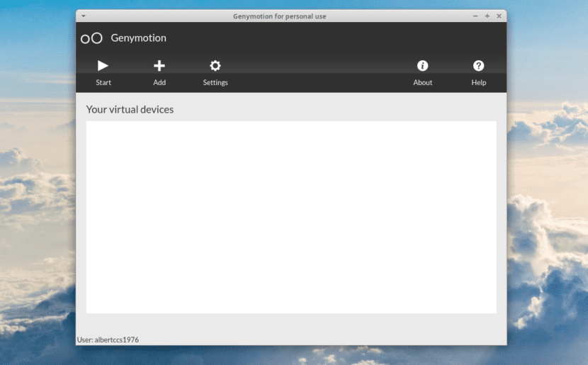The height and width of the screenshot is (365, 588).
Task: Click the Start play triangle icon
Action: 103,66
